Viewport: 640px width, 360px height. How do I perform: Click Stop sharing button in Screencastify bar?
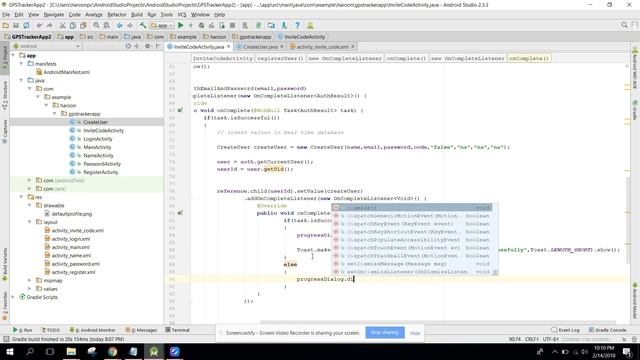tap(384, 333)
